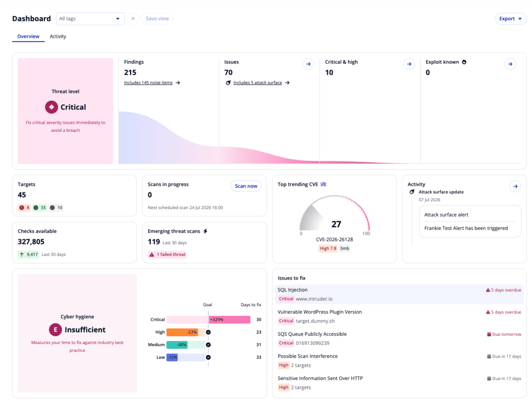Open the All tags dropdown

coord(91,19)
